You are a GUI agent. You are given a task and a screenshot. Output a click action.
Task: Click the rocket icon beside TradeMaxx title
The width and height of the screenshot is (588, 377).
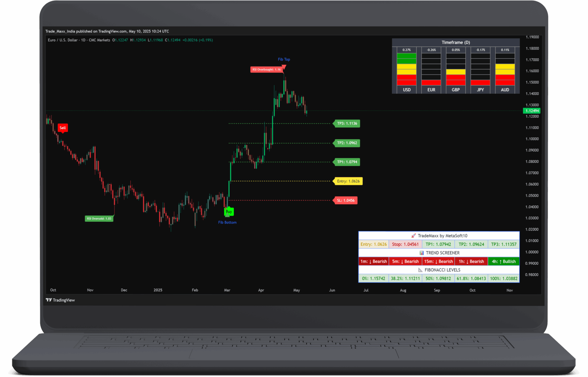413,236
